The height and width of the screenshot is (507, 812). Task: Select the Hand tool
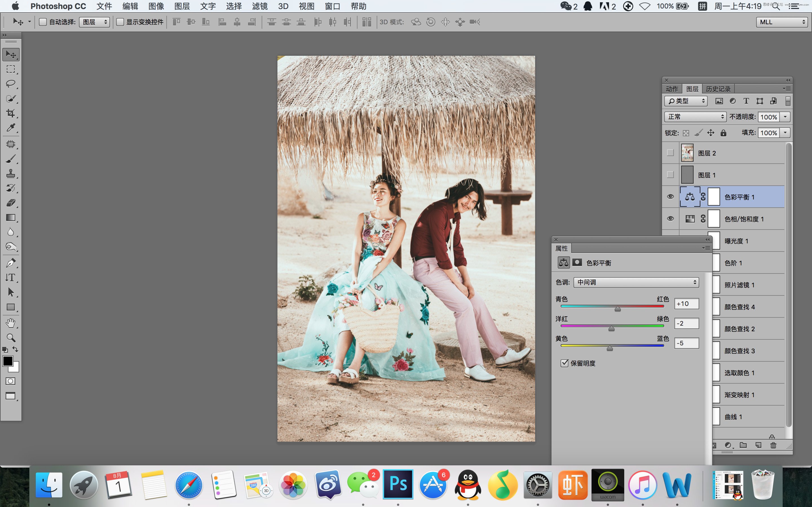(11, 323)
